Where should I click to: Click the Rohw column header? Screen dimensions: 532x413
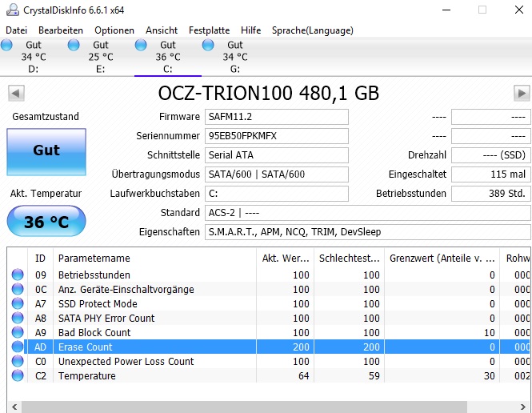pos(515,259)
